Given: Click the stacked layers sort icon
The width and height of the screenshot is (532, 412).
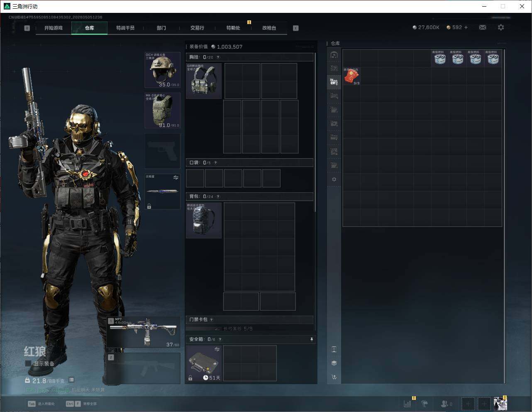Looking at the screenshot, I should pos(334,363).
